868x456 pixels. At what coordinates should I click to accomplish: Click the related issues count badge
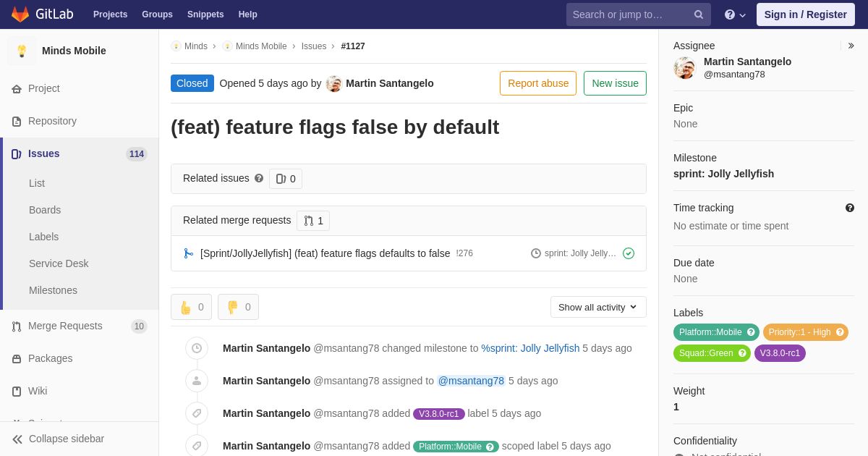(x=286, y=179)
